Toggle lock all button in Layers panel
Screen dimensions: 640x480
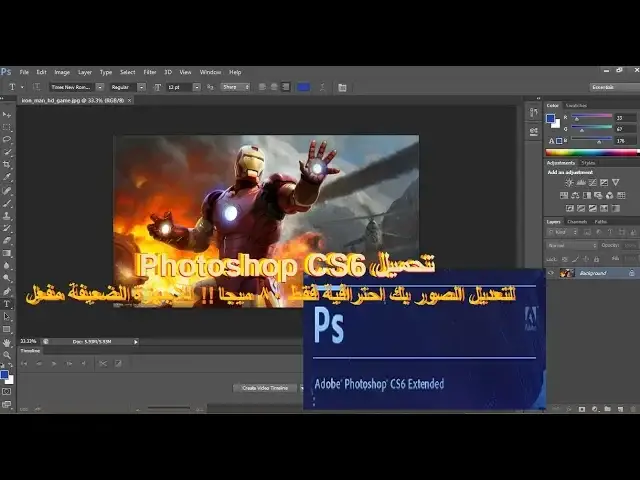tap(596, 259)
